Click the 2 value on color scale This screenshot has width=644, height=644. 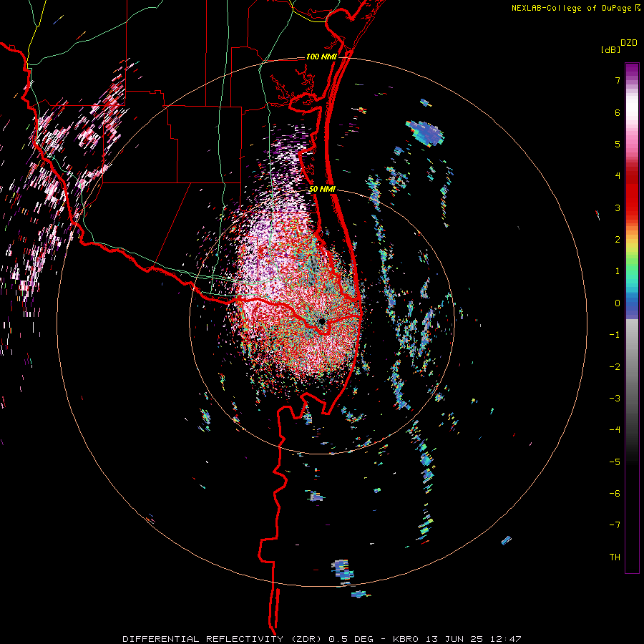pyautogui.click(x=618, y=240)
